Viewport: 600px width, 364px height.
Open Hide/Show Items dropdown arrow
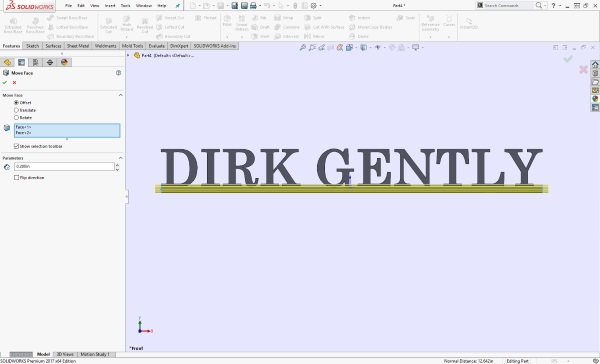pyautogui.click(x=384, y=48)
